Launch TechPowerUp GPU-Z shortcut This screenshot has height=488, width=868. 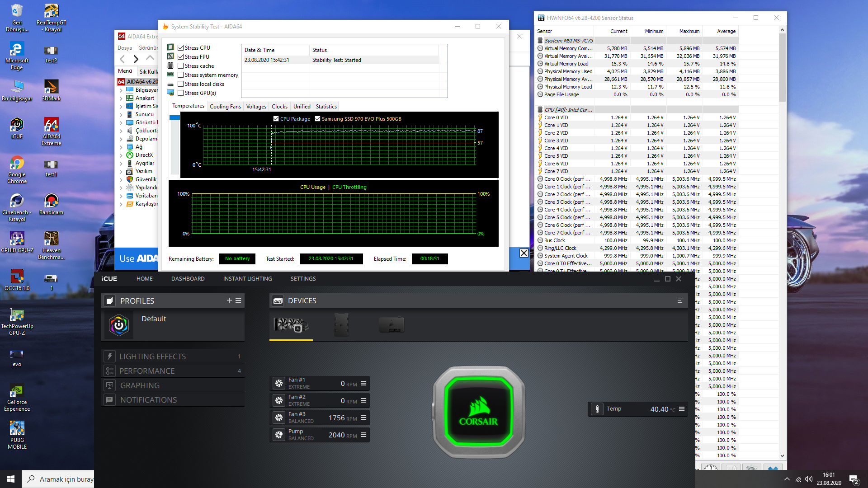[17, 321]
